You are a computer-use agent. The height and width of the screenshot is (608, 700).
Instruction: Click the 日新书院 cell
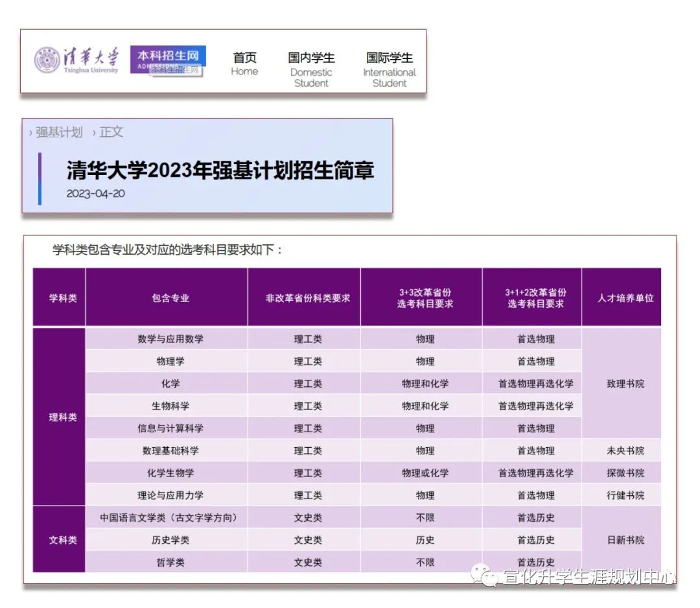622,540
